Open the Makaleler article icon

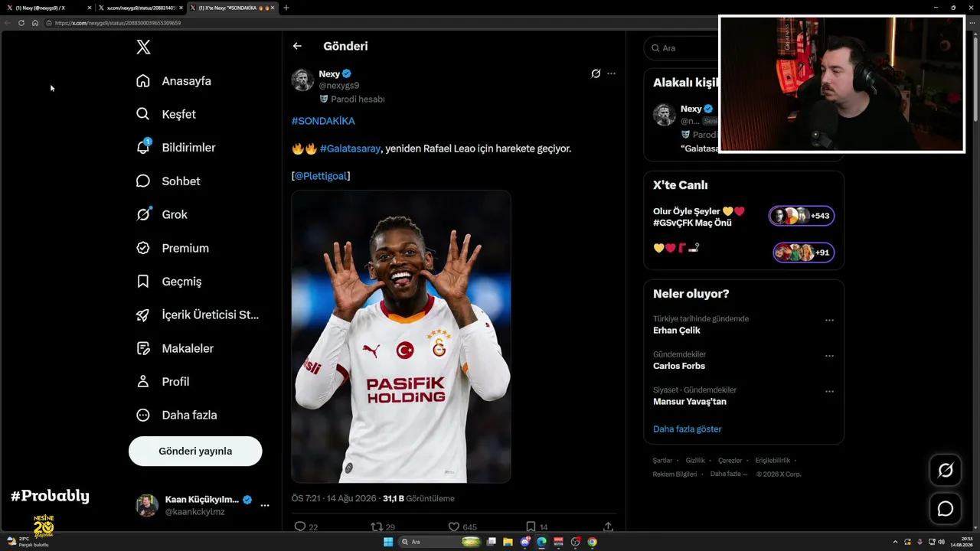coord(143,348)
